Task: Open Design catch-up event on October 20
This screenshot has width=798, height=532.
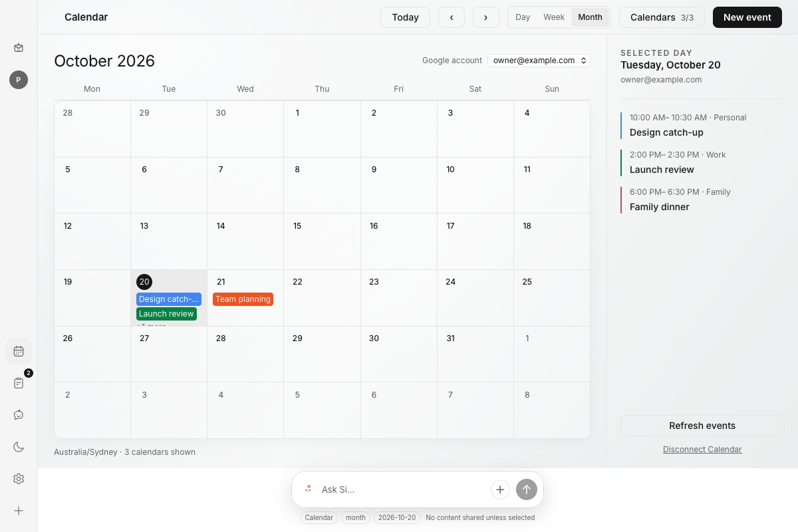Action: coord(169,299)
